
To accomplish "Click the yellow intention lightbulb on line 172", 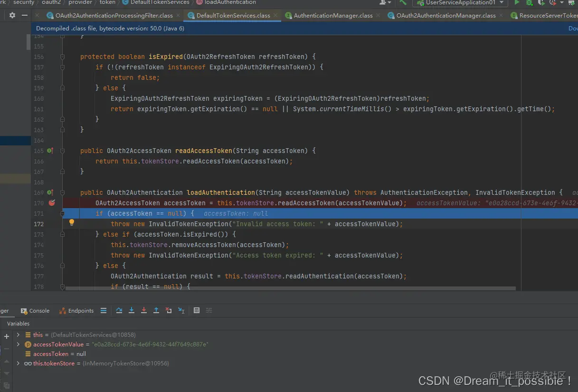I will [x=72, y=222].
